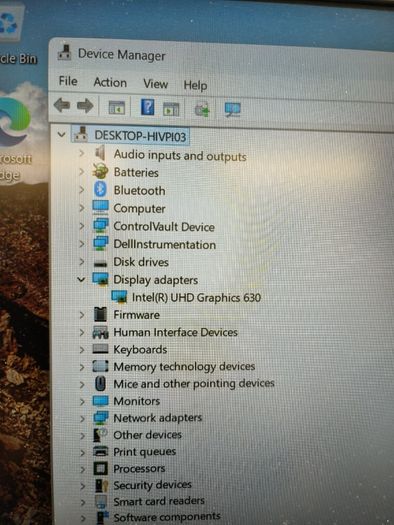Collapse the DESKTOP-HIVPI03 root node
Image resolution: width=394 pixels, height=525 pixels.
[62, 135]
